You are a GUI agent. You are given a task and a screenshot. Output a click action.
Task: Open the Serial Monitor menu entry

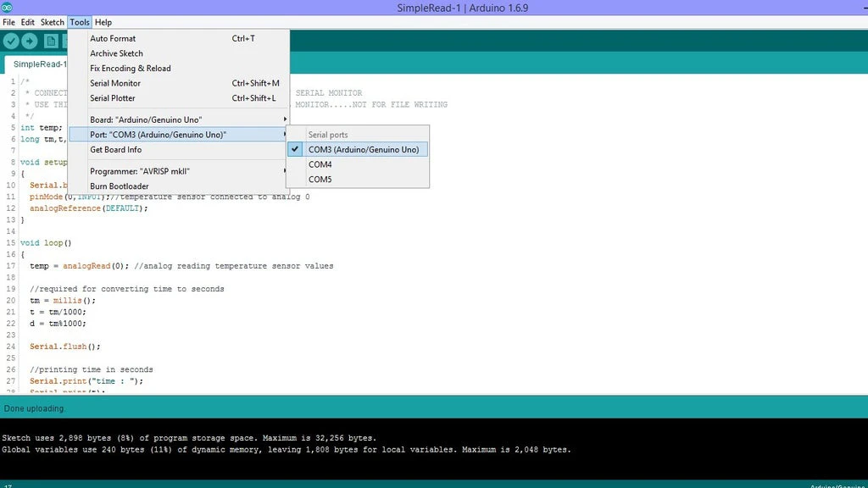[x=115, y=83]
